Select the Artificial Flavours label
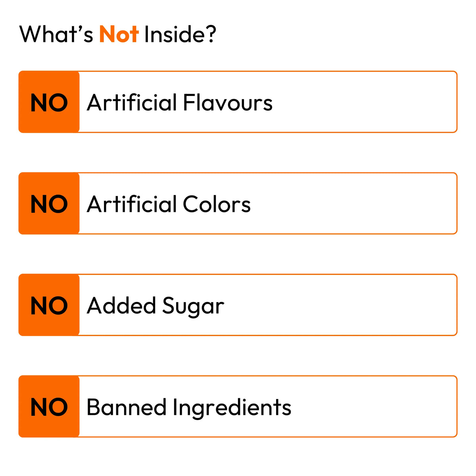The width and height of the screenshot is (476, 476). coord(179,103)
